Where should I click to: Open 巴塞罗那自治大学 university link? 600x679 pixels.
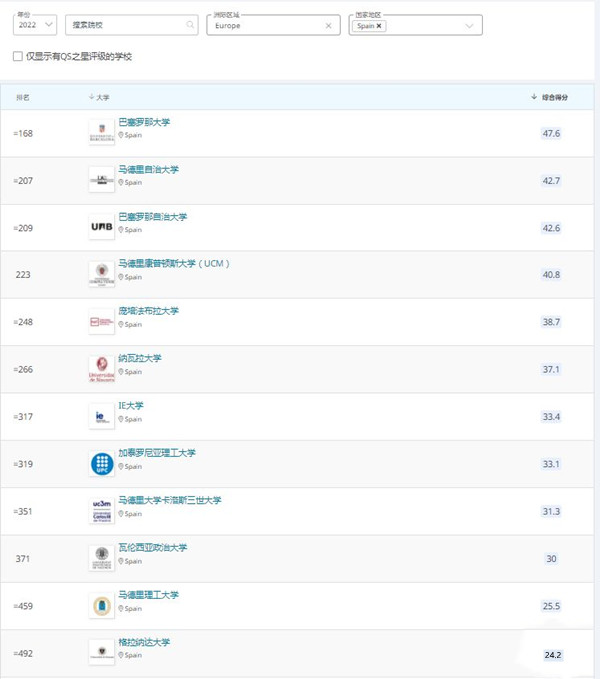153,217
